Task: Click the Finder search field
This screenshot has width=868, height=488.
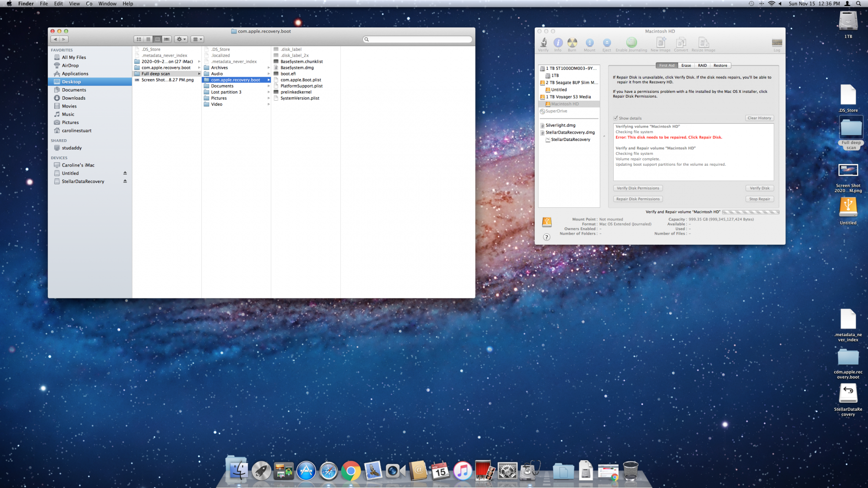Action: (x=418, y=39)
